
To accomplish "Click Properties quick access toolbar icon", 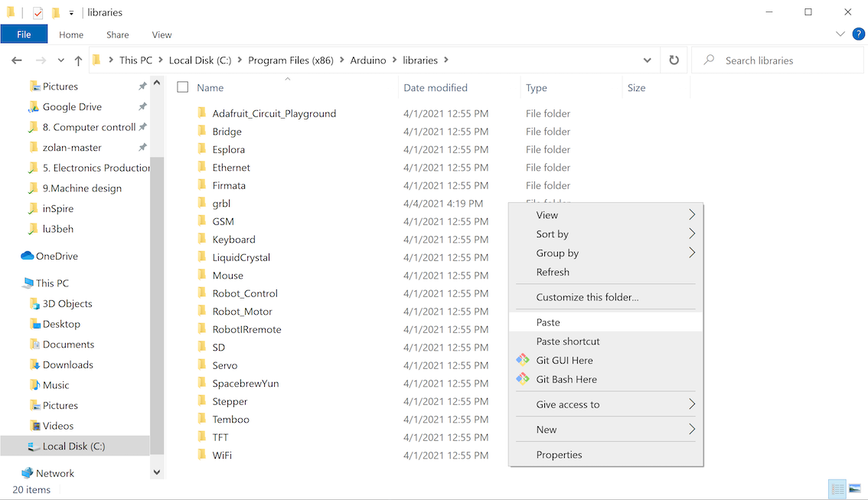I will tap(38, 12).
